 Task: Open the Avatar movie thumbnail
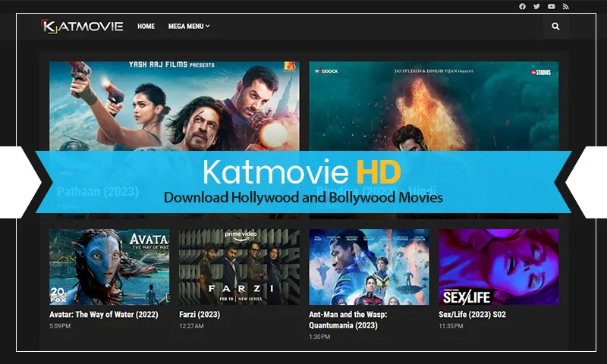[109, 267]
